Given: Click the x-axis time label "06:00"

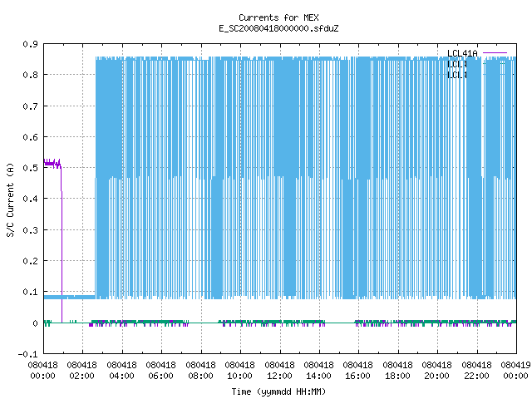Looking at the screenshot, I should click(x=160, y=376).
